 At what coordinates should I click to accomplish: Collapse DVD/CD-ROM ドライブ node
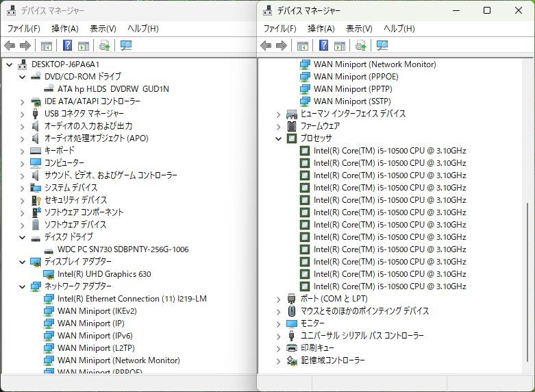pos(22,77)
